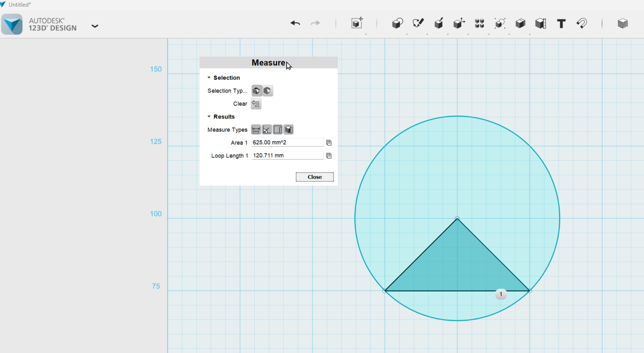The image size is (644, 353).
Task: Click the Measure Types label
Action: [227, 130]
